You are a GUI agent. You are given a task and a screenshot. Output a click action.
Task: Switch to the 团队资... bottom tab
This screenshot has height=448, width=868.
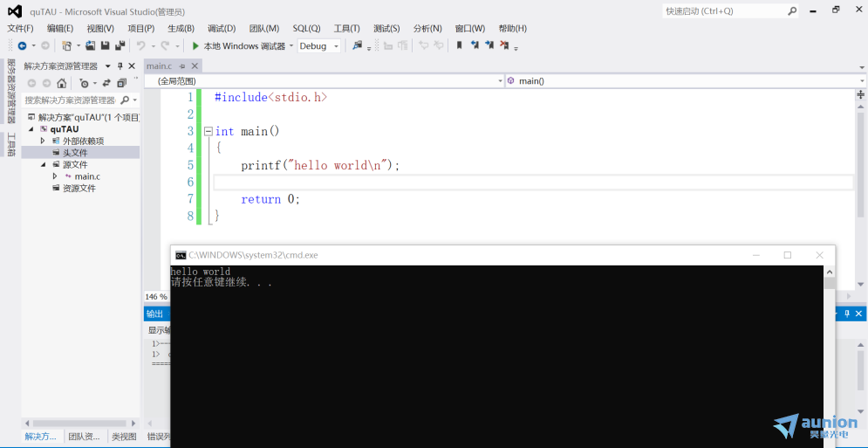[84, 437]
